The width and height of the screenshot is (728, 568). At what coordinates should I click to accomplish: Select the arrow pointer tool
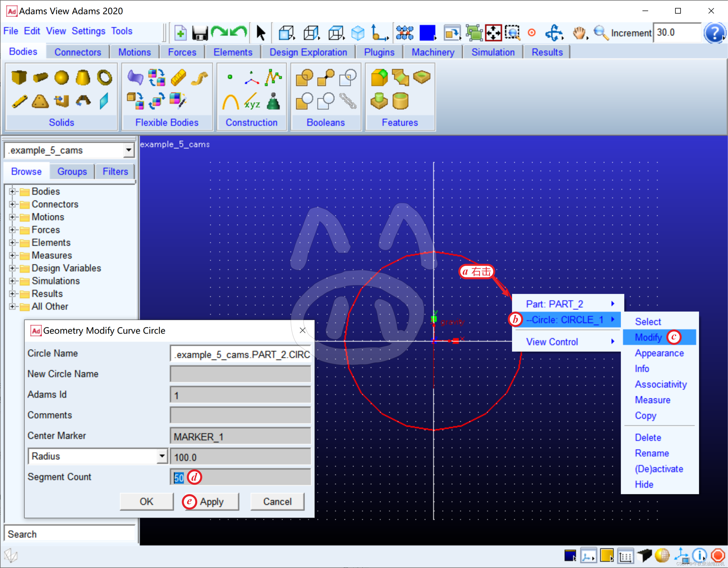pos(261,33)
